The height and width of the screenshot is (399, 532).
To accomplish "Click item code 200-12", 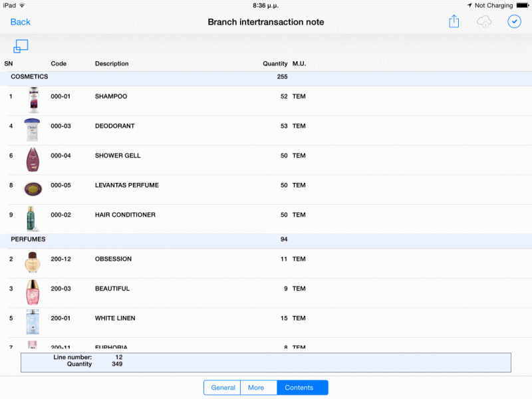I will click(x=61, y=259).
